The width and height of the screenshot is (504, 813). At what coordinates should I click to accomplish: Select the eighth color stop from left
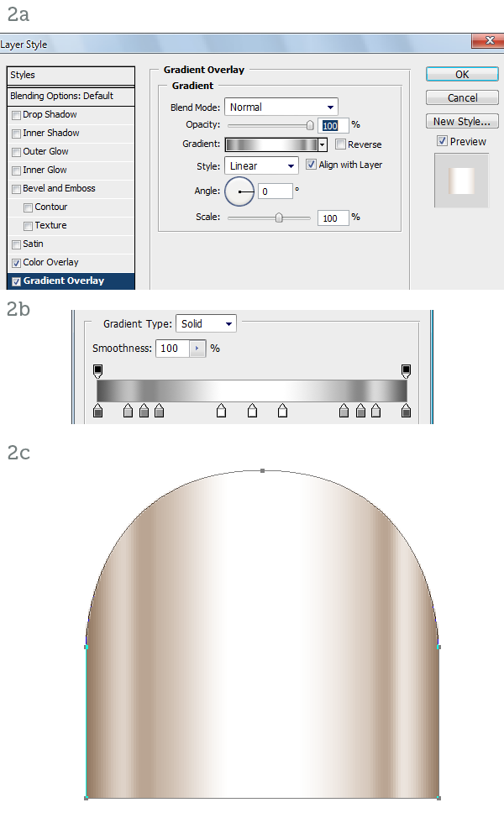point(344,411)
